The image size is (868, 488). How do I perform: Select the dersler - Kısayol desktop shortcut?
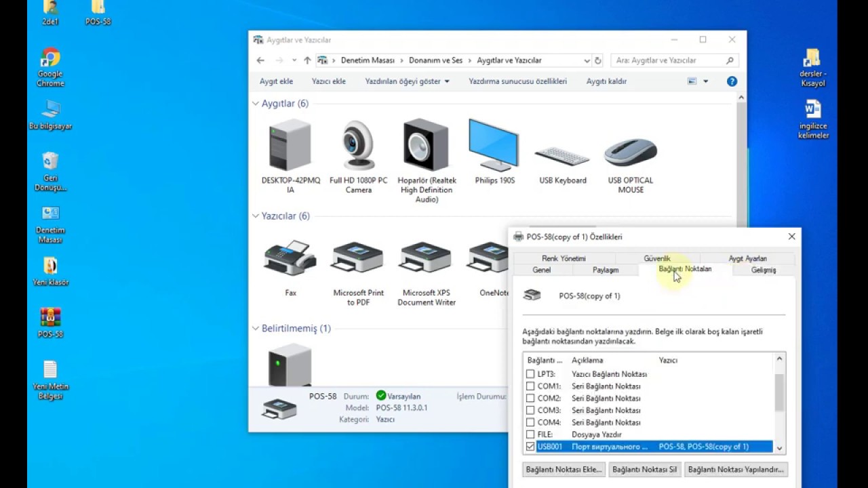[x=812, y=67]
